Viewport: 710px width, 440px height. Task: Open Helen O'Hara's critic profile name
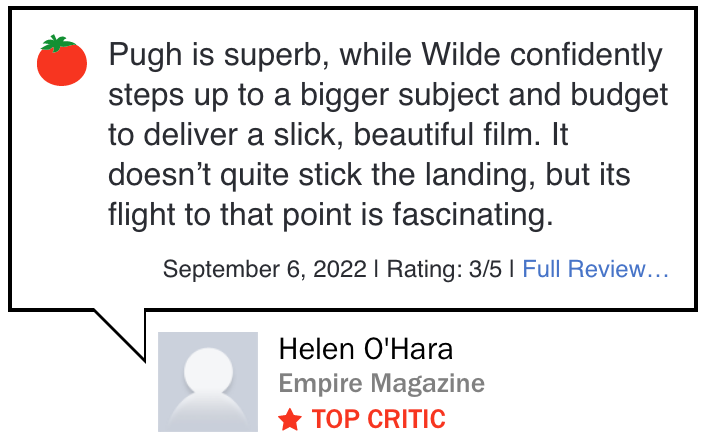pos(365,349)
